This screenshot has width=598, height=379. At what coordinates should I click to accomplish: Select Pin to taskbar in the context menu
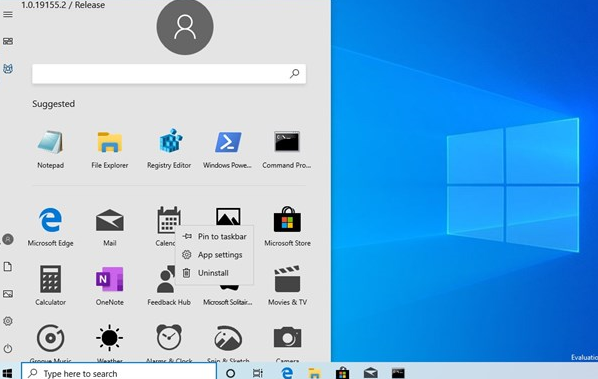tap(214, 236)
